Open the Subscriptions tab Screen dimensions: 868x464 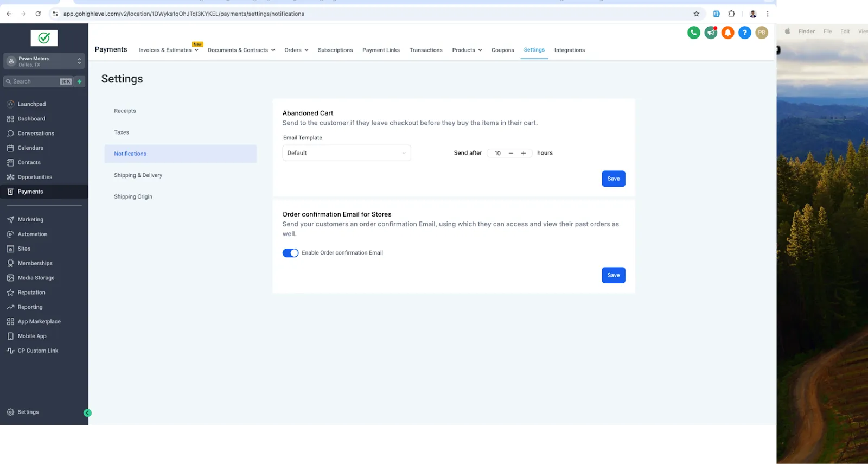[335, 50]
